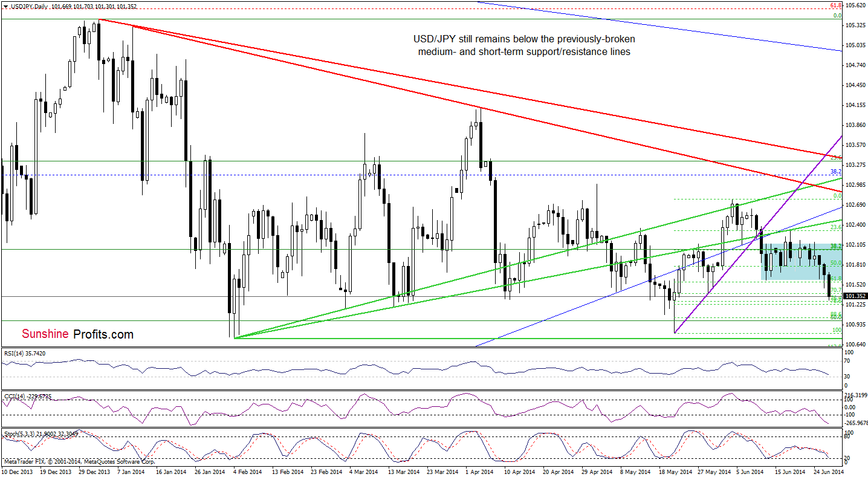
Task: Click the 103.275 price axis label
Action: 855,164
